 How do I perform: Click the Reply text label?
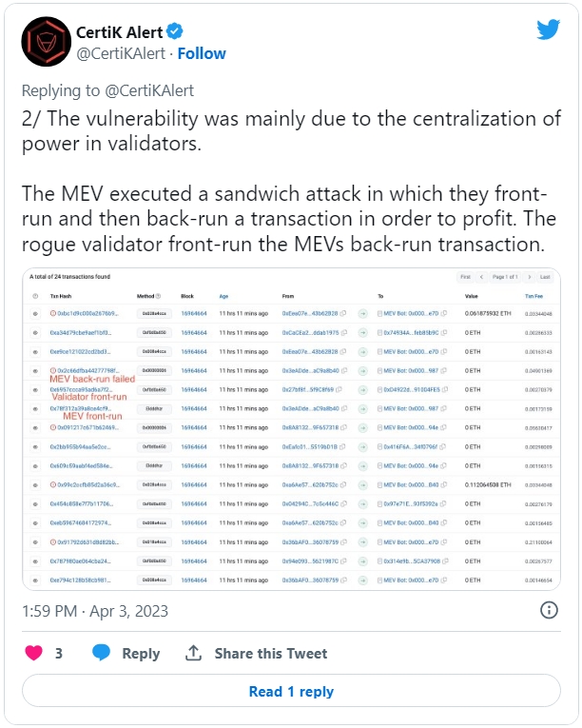[x=141, y=653]
